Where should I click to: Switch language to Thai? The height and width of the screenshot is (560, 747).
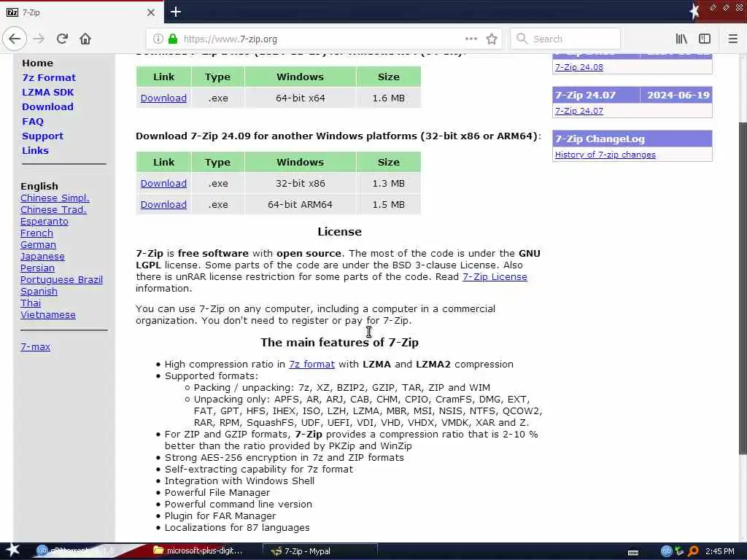[x=31, y=303]
